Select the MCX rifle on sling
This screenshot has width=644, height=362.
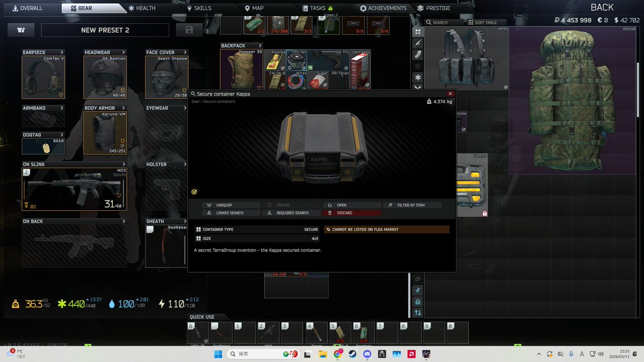click(74, 189)
